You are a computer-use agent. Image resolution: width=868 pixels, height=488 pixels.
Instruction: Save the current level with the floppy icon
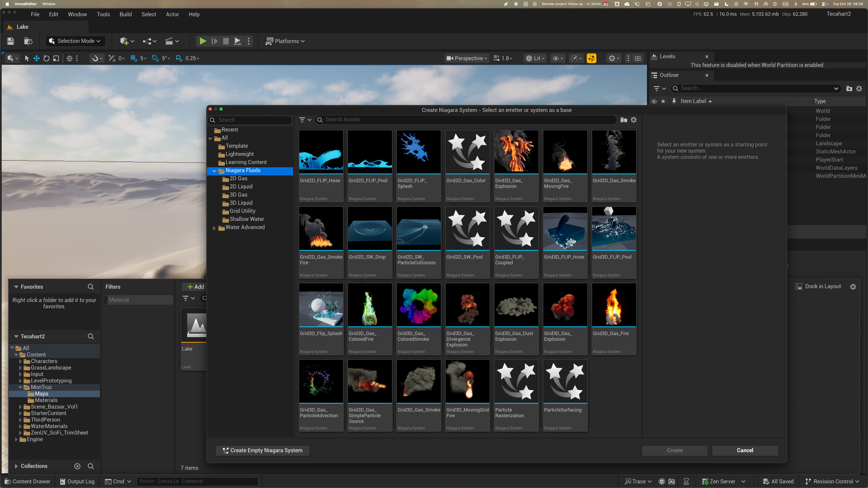pos(10,41)
